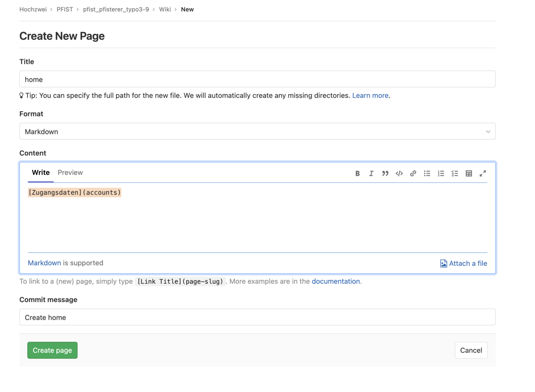This screenshot has height=392, width=535.
Task: Toggle full screen editor mode
Action: pyautogui.click(x=482, y=173)
